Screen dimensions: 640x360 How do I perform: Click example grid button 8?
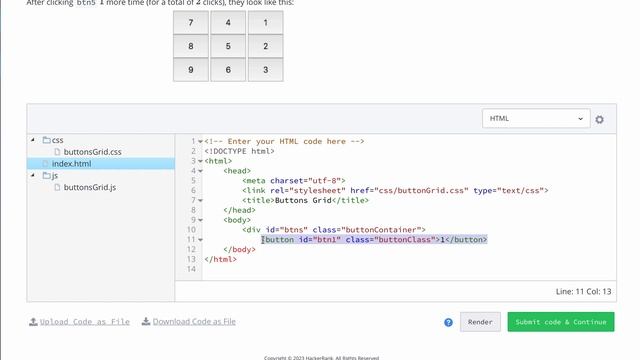coord(191,46)
